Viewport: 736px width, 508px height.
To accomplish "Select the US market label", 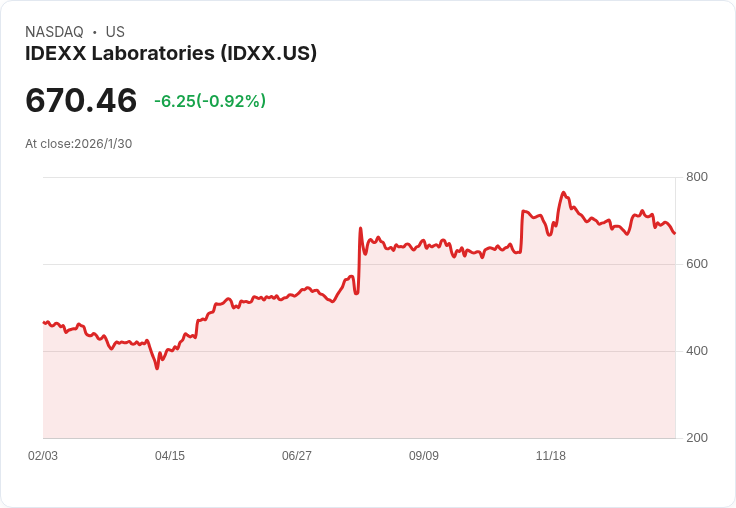I will [x=115, y=31].
